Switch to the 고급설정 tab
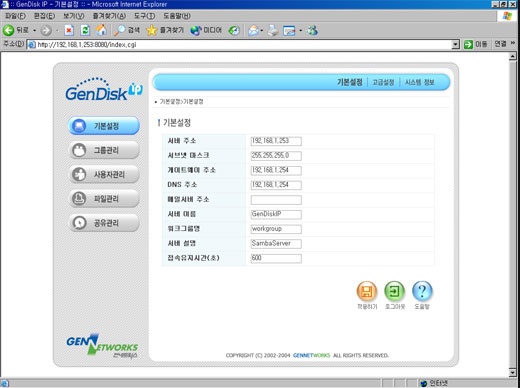The width and height of the screenshot is (520, 388). (x=383, y=82)
